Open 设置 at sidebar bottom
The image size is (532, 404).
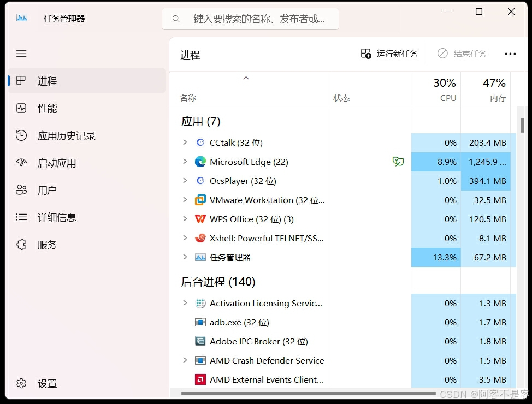[x=87, y=384]
